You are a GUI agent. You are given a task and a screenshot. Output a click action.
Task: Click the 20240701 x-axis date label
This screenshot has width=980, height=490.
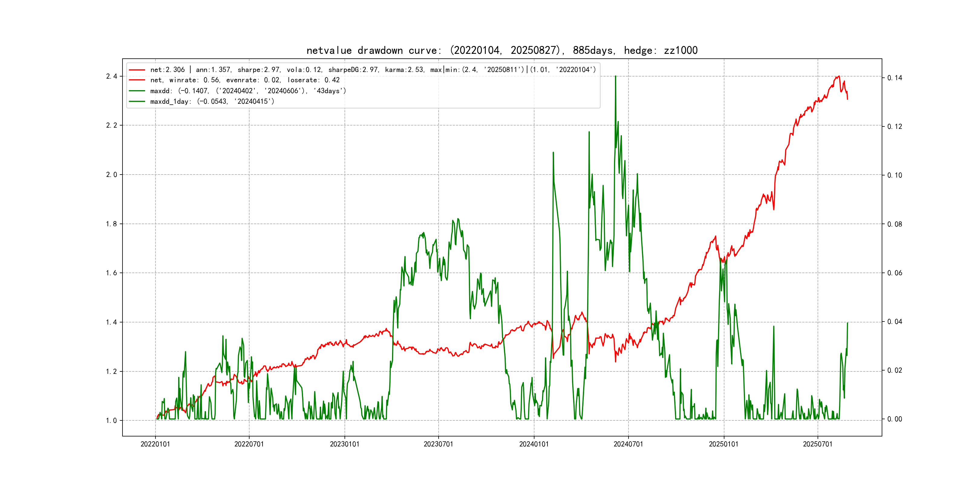(628, 444)
